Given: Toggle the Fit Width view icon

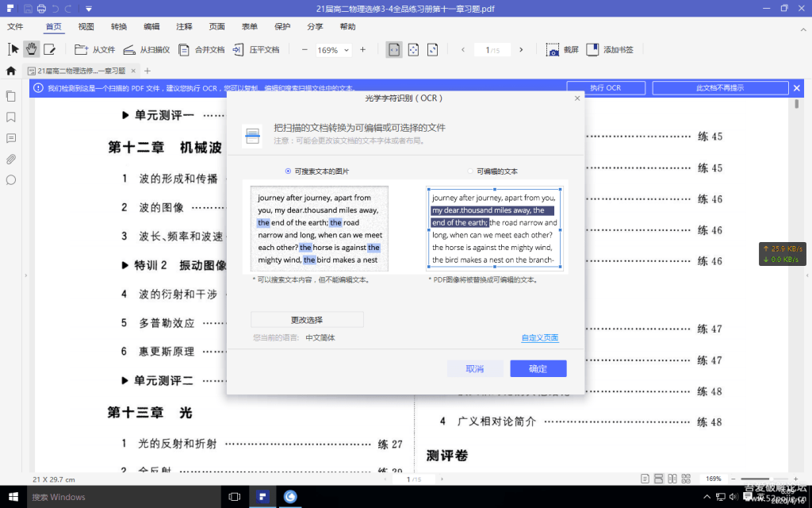Looking at the screenshot, I should point(394,50).
